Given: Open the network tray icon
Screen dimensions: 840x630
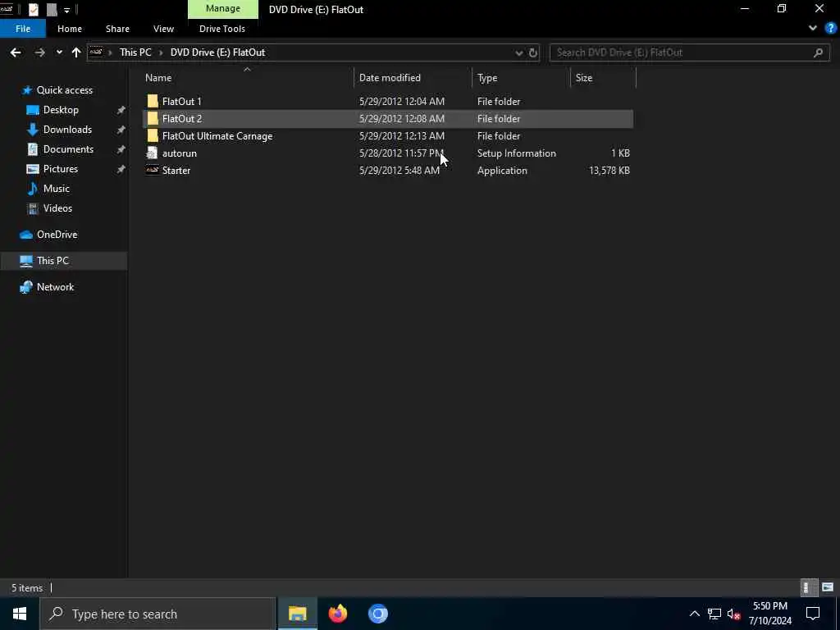Looking at the screenshot, I should pos(714,614).
